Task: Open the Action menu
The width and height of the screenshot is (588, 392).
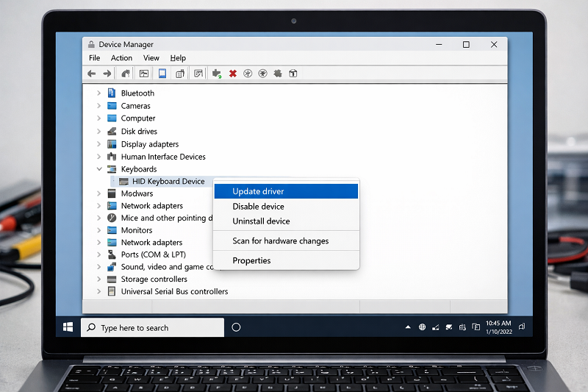Action: [x=121, y=58]
